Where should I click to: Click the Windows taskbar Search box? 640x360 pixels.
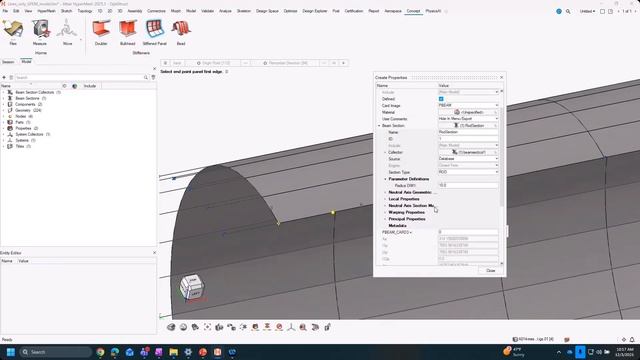[x=55, y=352]
